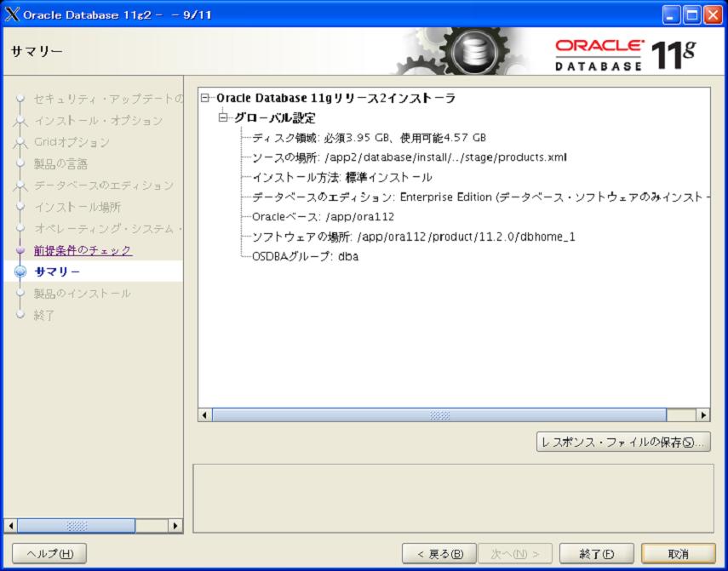This screenshot has height=571, width=728.
Task: Collapse the グローバル設定 tree node
Action: [x=223, y=117]
